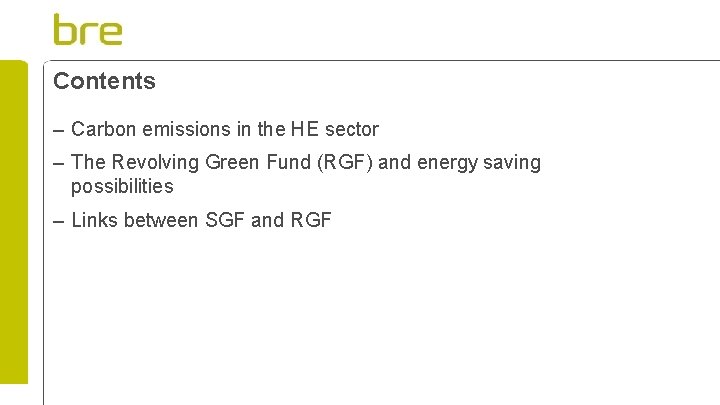The width and height of the screenshot is (720, 405).
Task: Click the green vertical bar on left
Action: coord(14,220)
